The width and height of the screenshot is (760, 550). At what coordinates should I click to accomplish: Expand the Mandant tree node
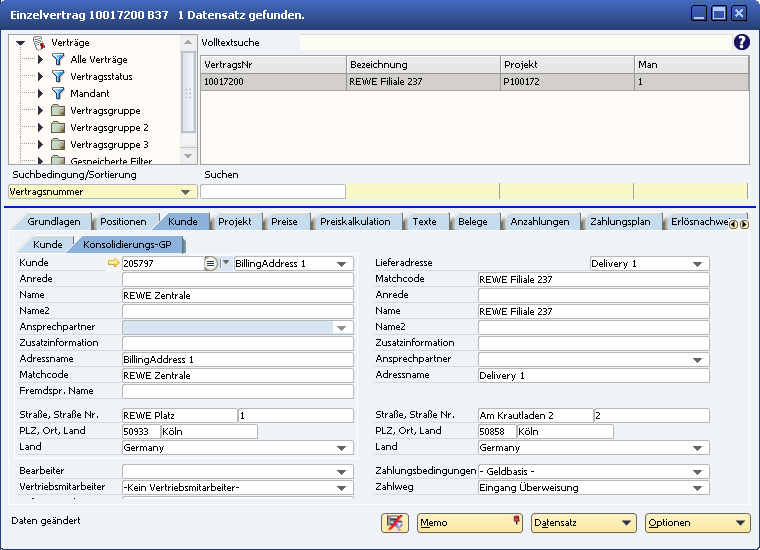pos(41,94)
